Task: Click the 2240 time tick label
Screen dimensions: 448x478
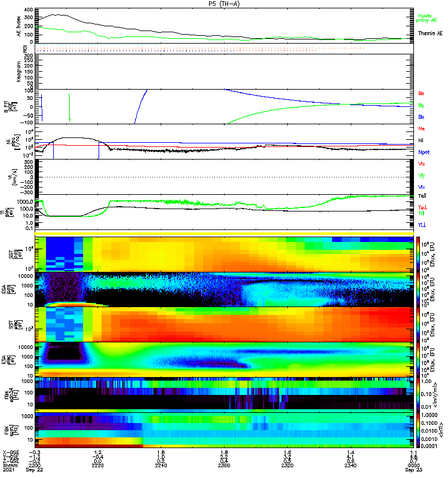Action: pos(161,465)
